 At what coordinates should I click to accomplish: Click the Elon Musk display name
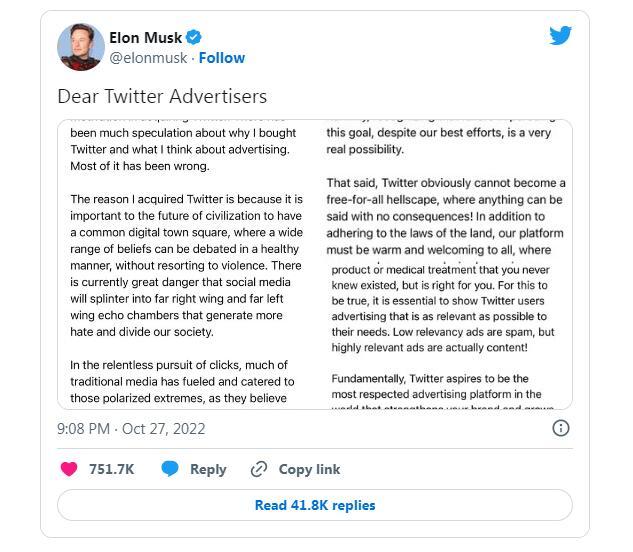[x=146, y=38]
